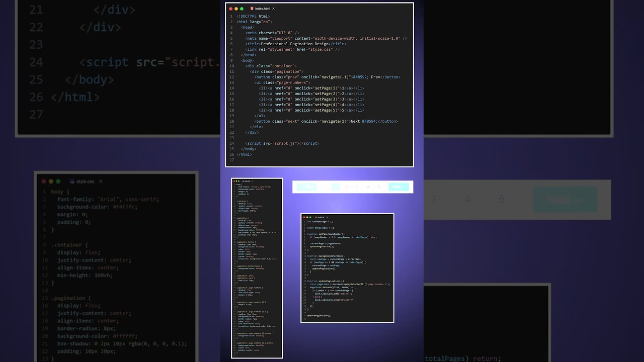Click the setPage(1) list item line
The width and height of the screenshot is (644, 362).
tap(311, 88)
